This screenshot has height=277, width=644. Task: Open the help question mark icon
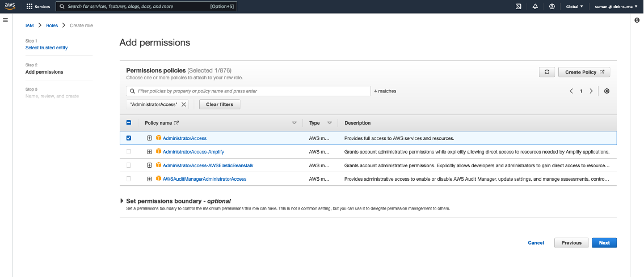pos(552,7)
